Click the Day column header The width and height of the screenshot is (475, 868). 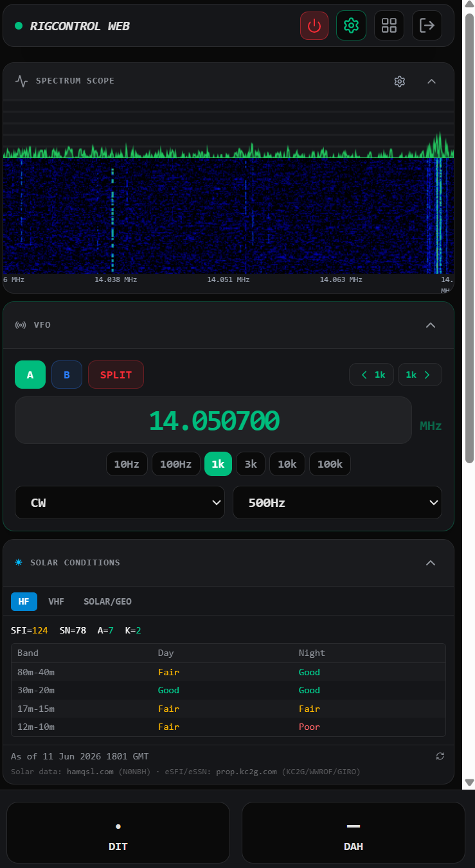tap(166, 653)
